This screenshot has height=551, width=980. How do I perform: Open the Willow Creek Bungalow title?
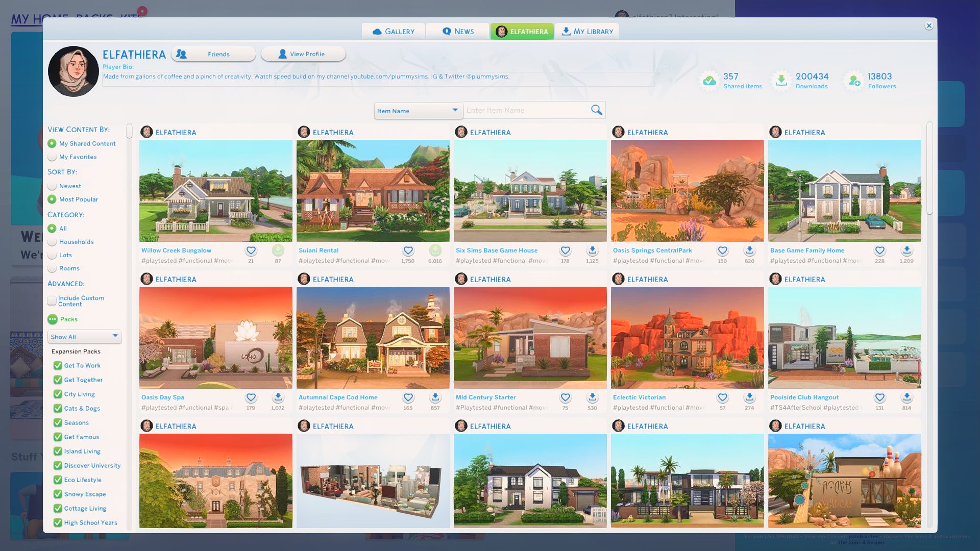coord(176,251)
